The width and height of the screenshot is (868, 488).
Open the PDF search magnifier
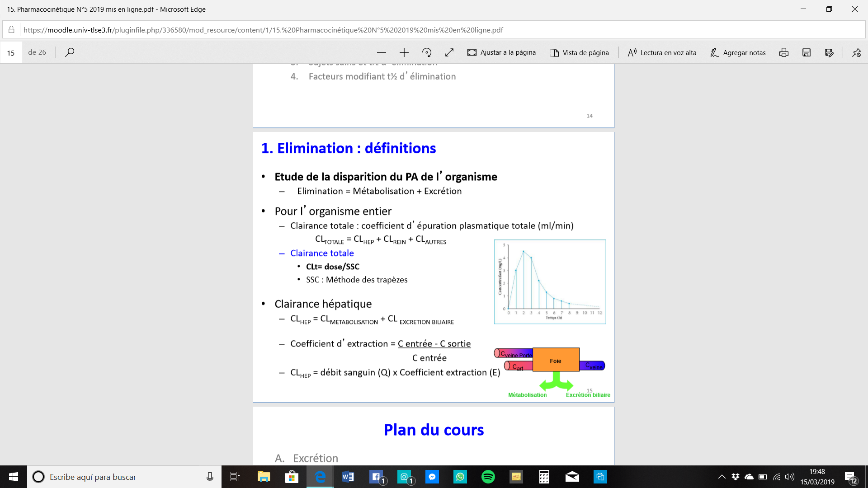tap(69, 52)
